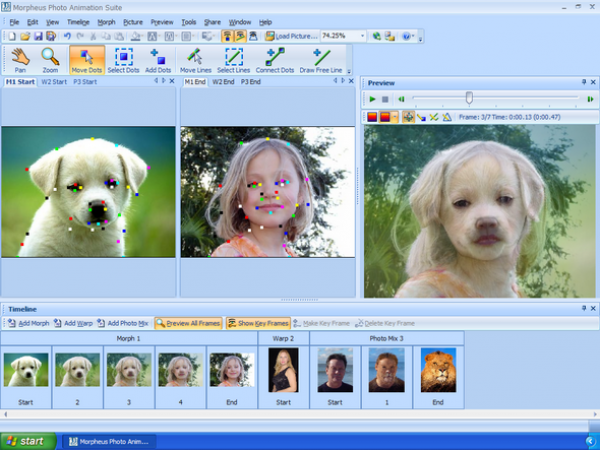Screen dimensions: 600x450
Task: Click the Add Photo Mix button
Action: [122, 324]
